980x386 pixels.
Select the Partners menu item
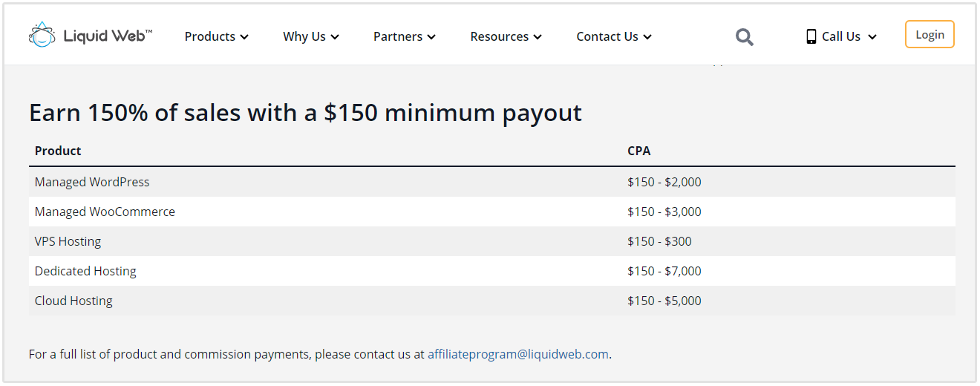pyautogui.click(x=398, y=36)
